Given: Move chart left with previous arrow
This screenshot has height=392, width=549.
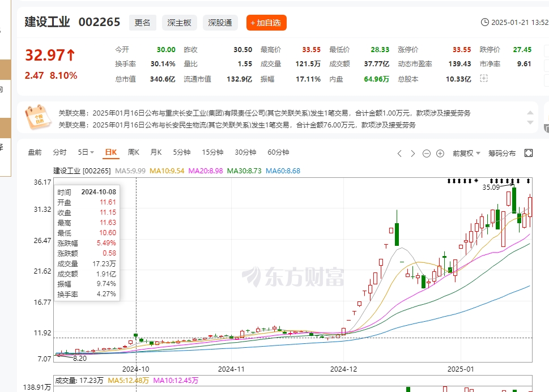Looking at the screenshot, I should tap(399, 154).
